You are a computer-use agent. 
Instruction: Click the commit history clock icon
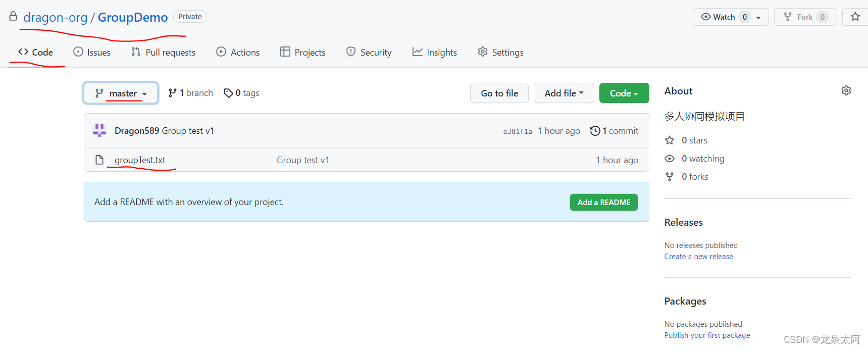pos(595,131)
